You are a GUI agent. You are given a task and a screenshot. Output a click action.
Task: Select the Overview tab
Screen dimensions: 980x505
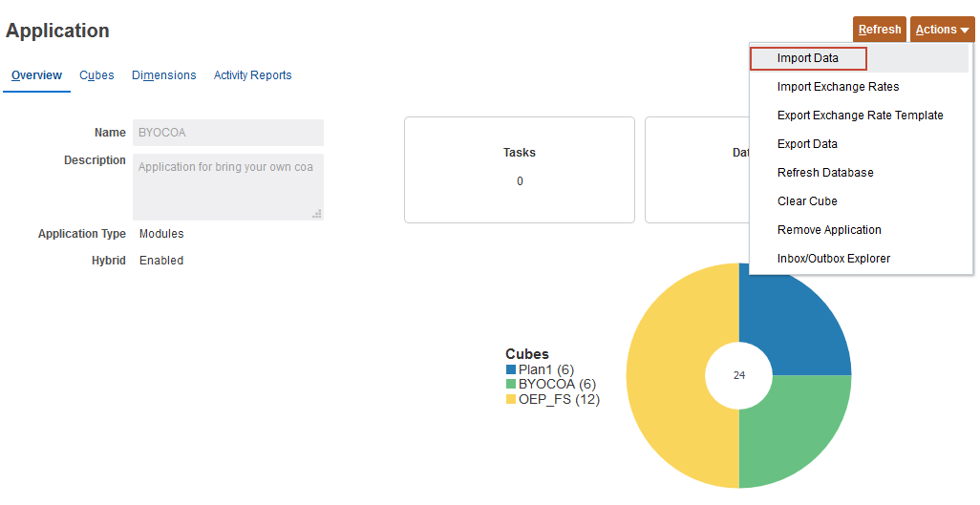click(36, 75)
